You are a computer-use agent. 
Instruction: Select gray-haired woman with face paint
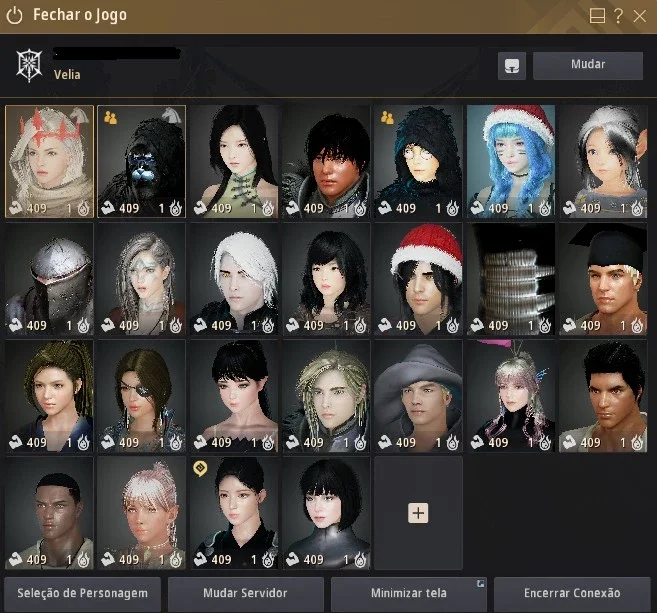point(142,279)
